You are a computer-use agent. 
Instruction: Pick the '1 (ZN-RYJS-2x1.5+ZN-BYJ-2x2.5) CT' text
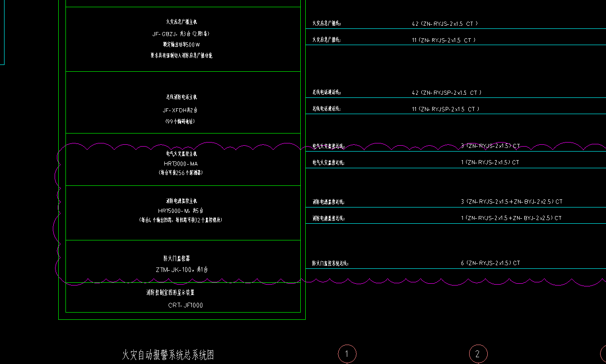coord(511,218)
